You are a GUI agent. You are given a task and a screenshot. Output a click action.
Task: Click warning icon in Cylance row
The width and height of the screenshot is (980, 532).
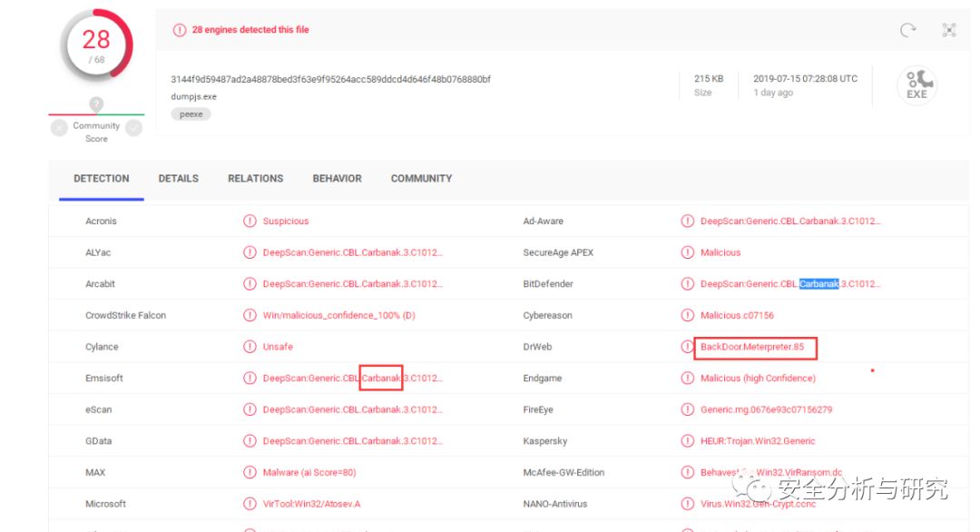click(250, 347)
